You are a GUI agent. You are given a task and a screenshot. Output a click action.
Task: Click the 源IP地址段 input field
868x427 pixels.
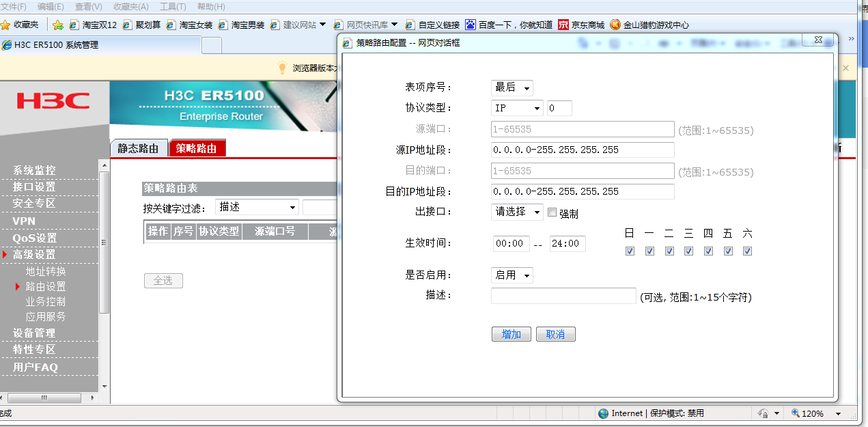[x=583, y=150]
